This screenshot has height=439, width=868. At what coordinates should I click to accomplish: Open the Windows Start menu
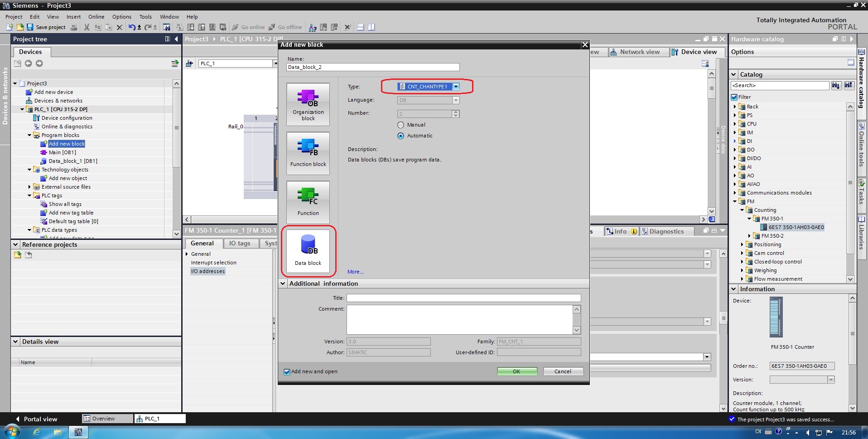click(x=12, y=432)
